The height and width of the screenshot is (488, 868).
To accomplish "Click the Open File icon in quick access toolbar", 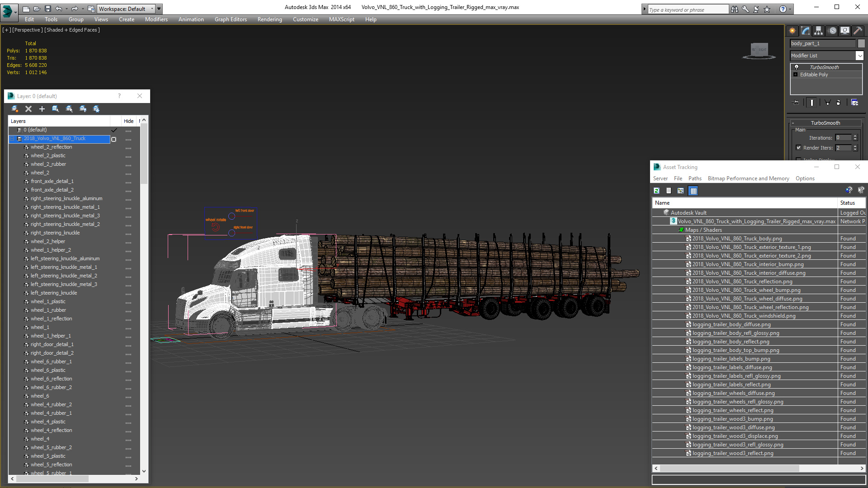I will click(37, 9).
